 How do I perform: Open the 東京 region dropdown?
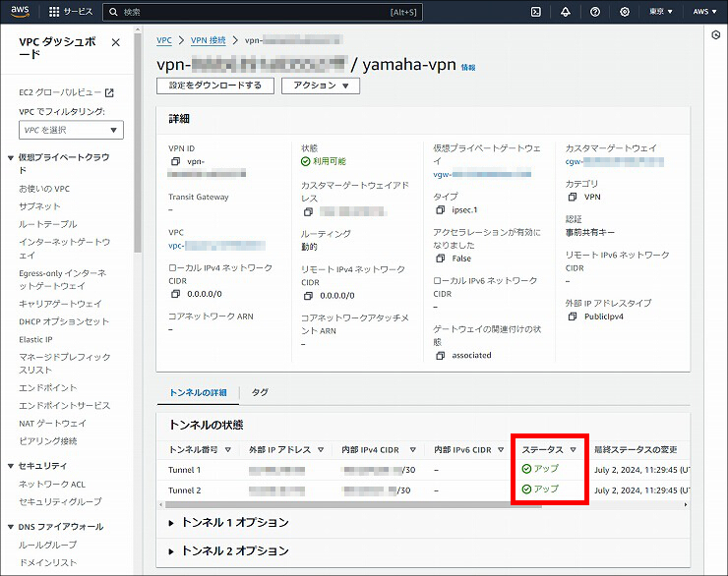click(x=661, y=12)
